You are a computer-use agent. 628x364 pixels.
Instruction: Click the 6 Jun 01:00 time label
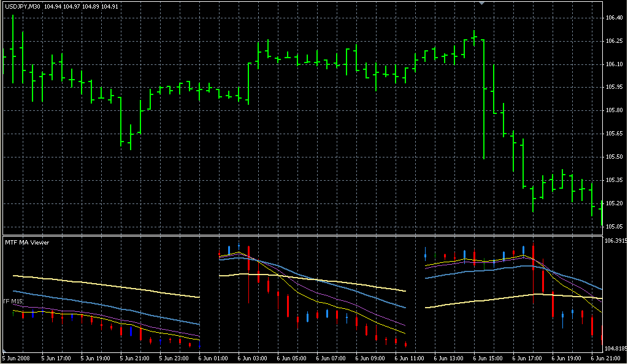pyautogui.click(x=213, y=358)
